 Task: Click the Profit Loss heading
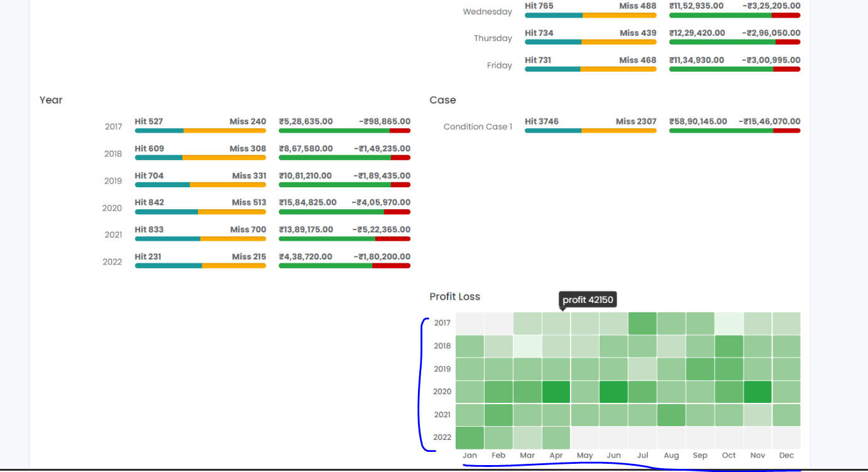[x=454, y=297]
